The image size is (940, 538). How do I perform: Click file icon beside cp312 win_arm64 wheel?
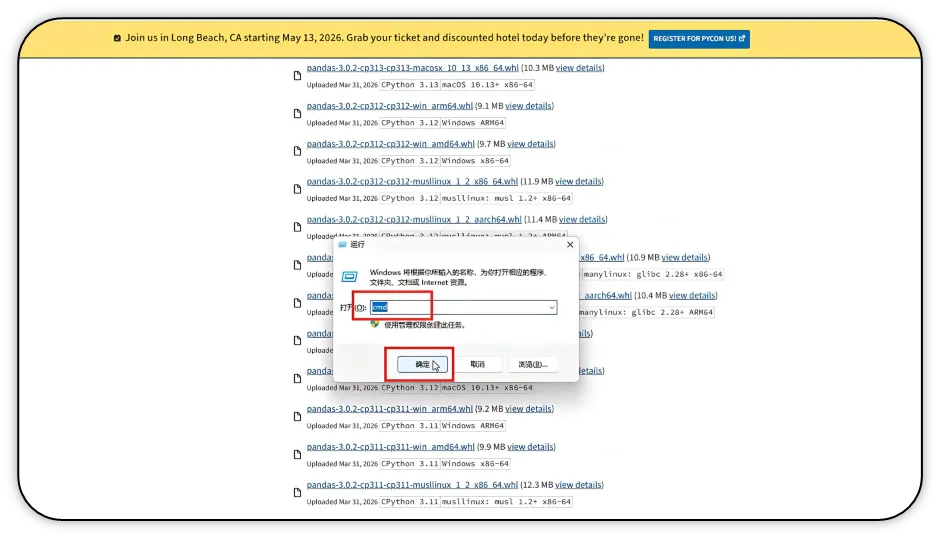click(297, 113)
